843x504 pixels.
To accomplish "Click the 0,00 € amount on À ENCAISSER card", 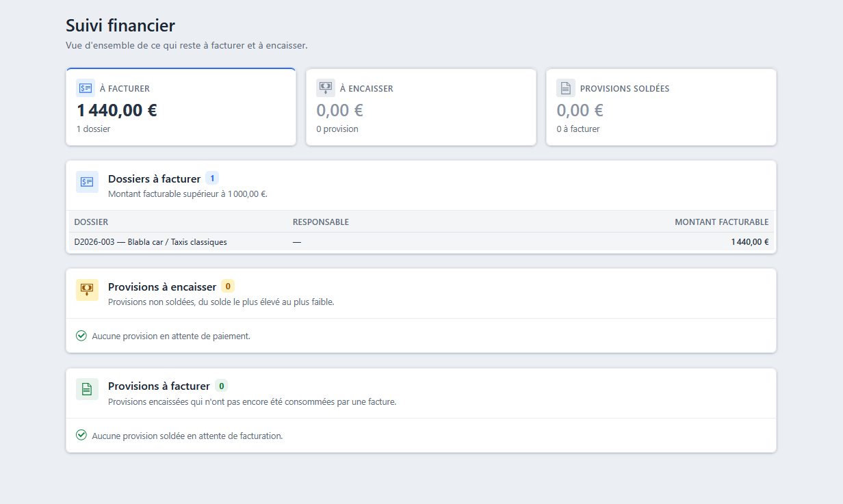I will tap(339, 110).
